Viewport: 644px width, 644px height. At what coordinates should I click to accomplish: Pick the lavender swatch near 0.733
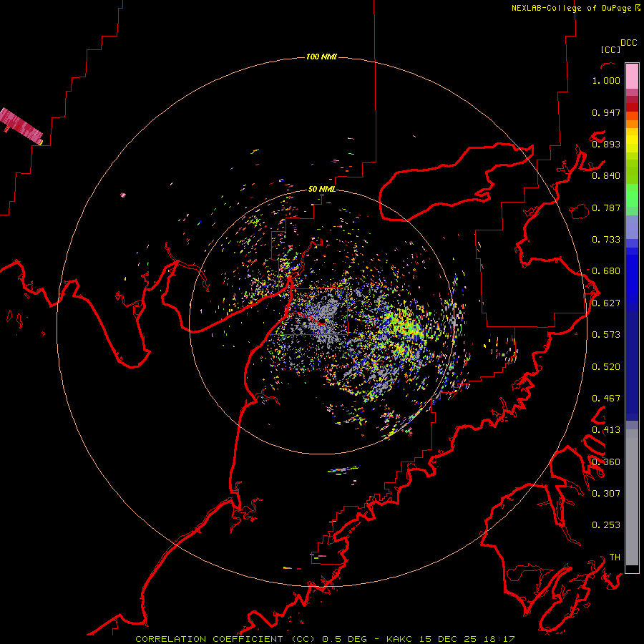tap(632, 228)
